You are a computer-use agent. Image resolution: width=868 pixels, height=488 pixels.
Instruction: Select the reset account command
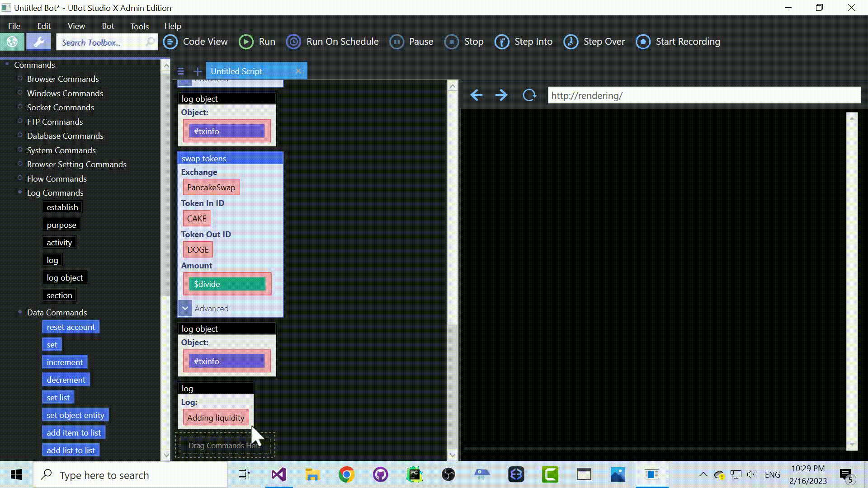71,327
